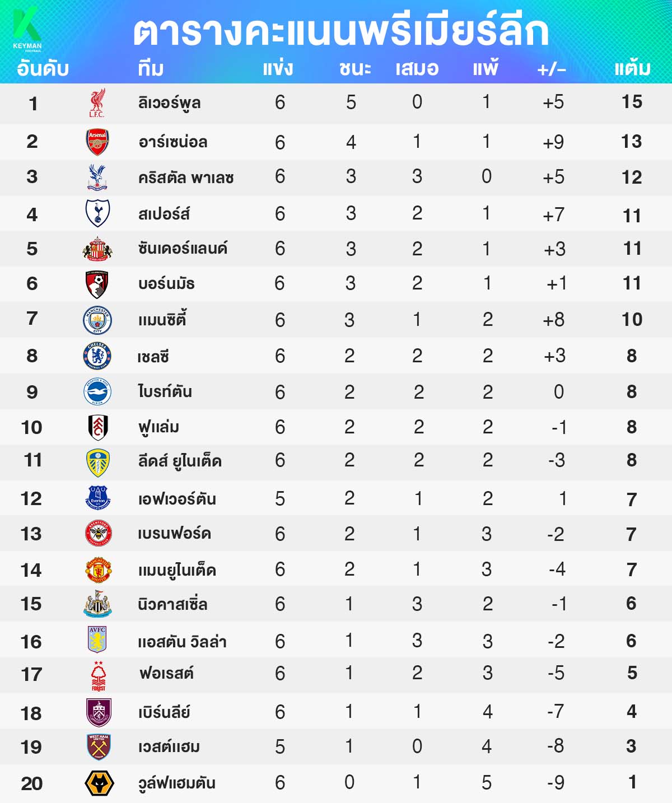Select the Newcastle United crest
The image size is (672, 803).
click(x=97, y=605)
